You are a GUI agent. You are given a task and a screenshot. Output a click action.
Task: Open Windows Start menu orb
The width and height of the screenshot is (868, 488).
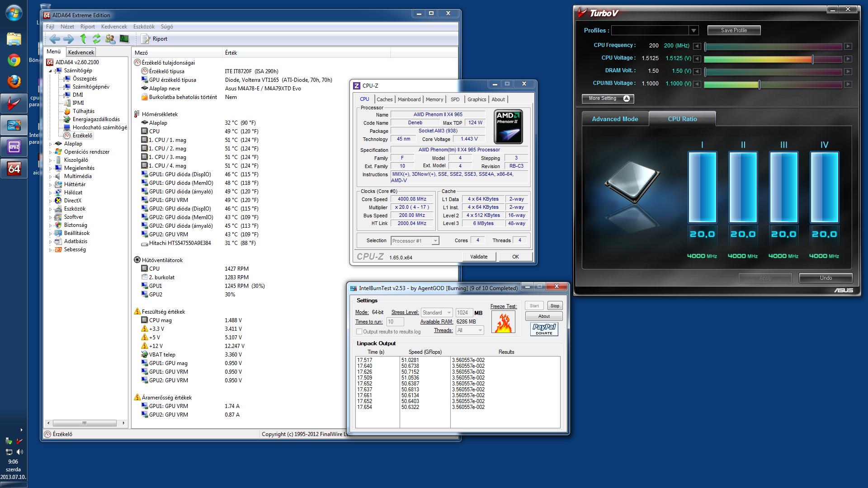[14, 13]
